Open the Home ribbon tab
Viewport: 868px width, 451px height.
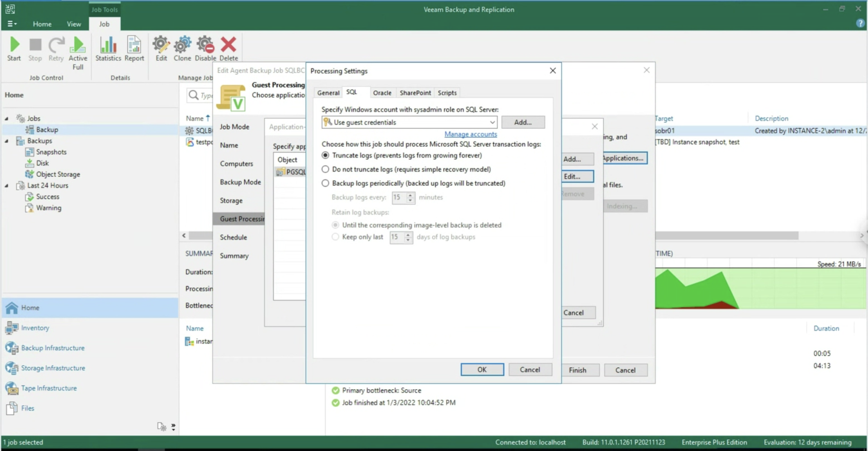pos(42,24)
